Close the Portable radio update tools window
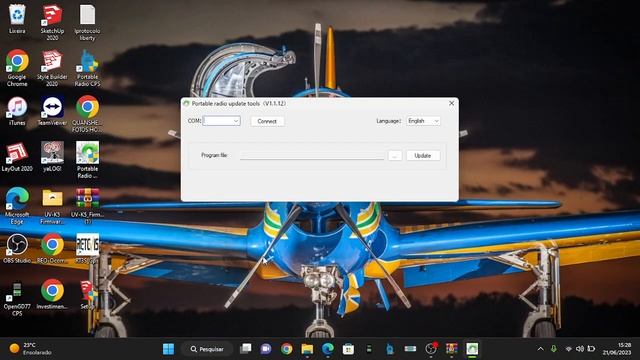The height and width of the screenshot is (360, 640). click(x=451, y=103)
